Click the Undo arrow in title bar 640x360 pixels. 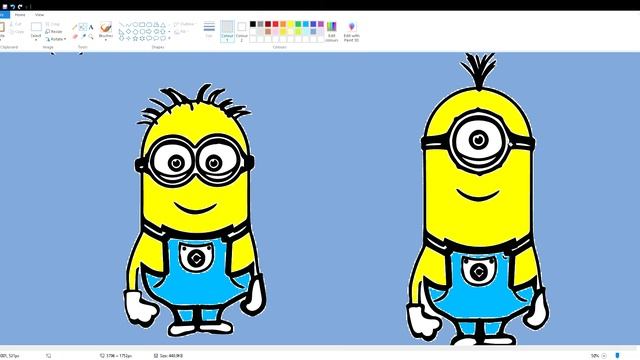pyautogui.click(x=13, y=7)
